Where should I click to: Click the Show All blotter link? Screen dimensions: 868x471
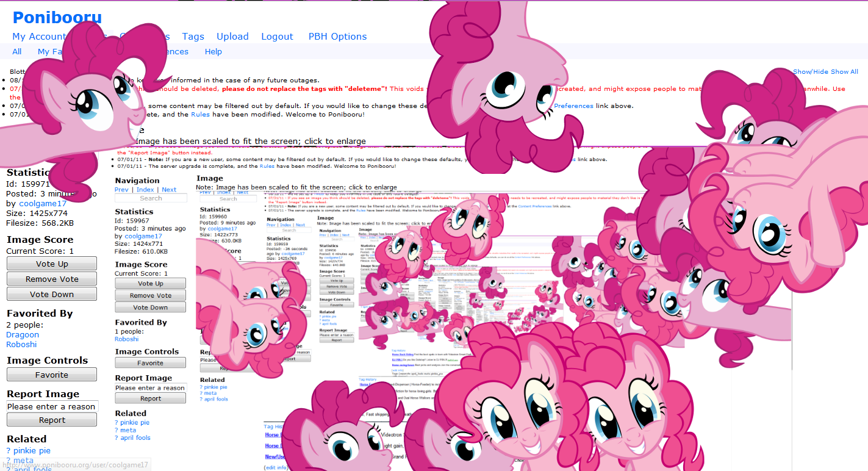tap(844, 72)
